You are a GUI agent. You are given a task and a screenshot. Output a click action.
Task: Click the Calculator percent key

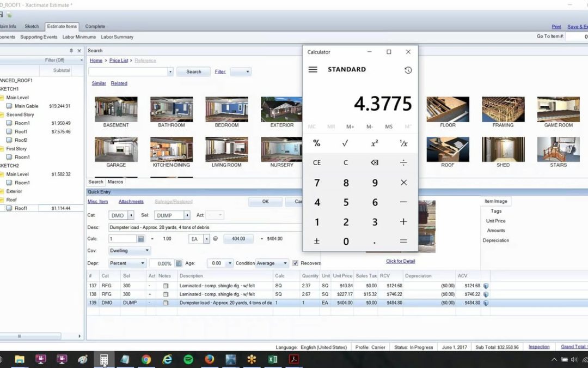click(317, 143)
